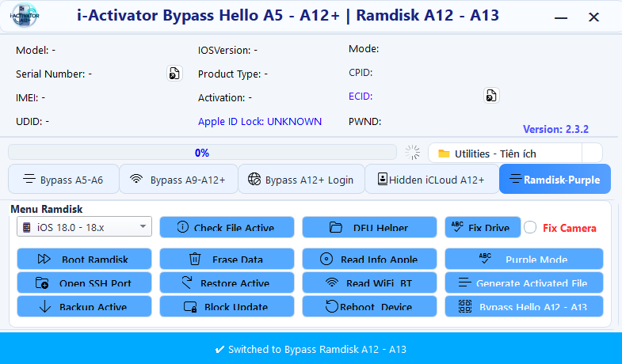Click the folder icon on DFU Helper

click(x=336, y=227)
